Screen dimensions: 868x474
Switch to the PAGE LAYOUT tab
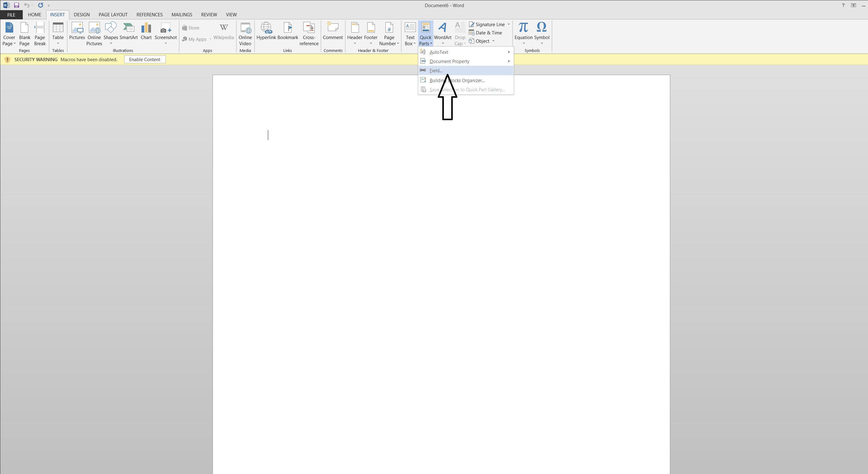[x=113, y=14]
